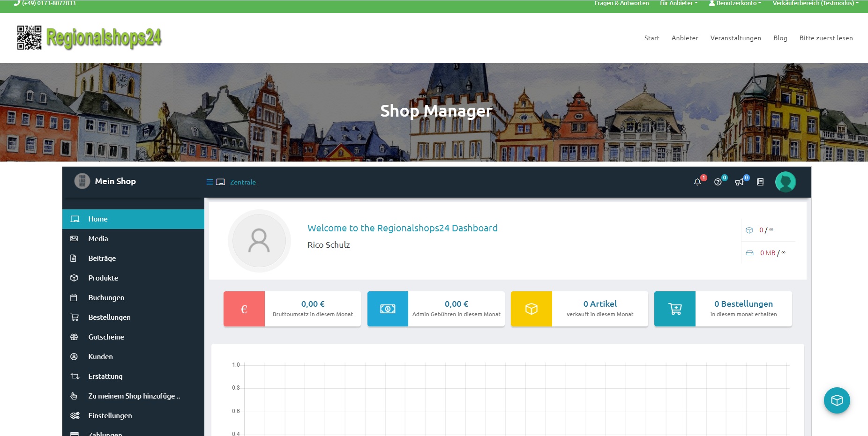Viewport: 868px width, 436px height.
Task: Click the QR code logo icon
Action: pyautogui.click(x=29, y=37)
